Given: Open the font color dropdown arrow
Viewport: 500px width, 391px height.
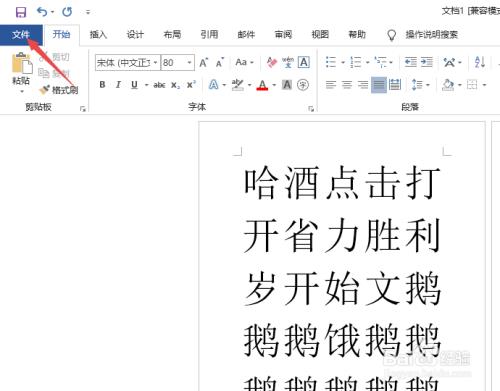Looking at the screenshot, I should pos(274,85).
